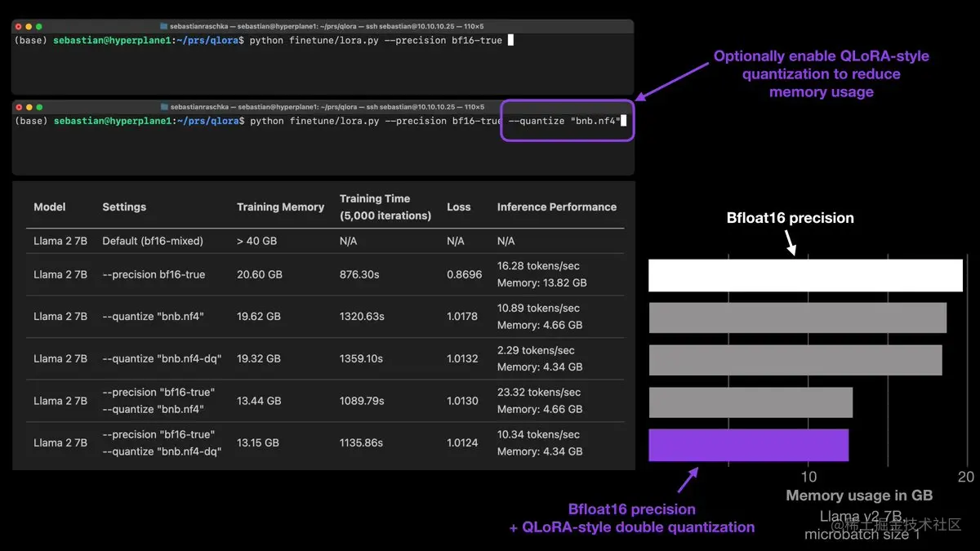The width and height of the screenshot is (980, 551).
Task: Click the "Memory: 13.82 GB" value
Action: 541,283
